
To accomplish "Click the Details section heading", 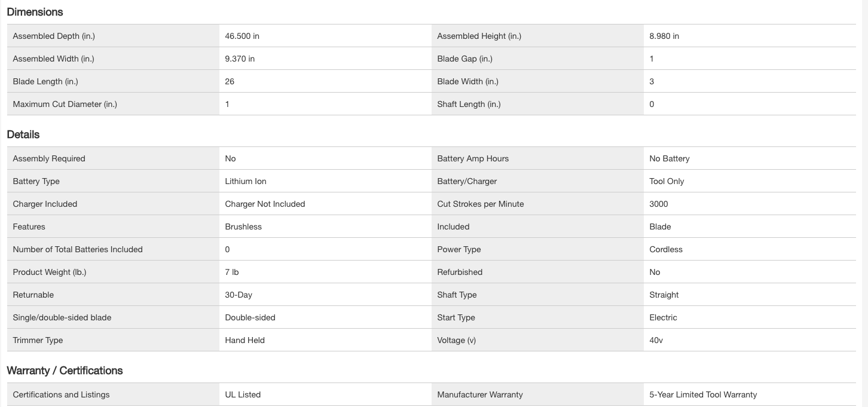I will pos(23,134).
